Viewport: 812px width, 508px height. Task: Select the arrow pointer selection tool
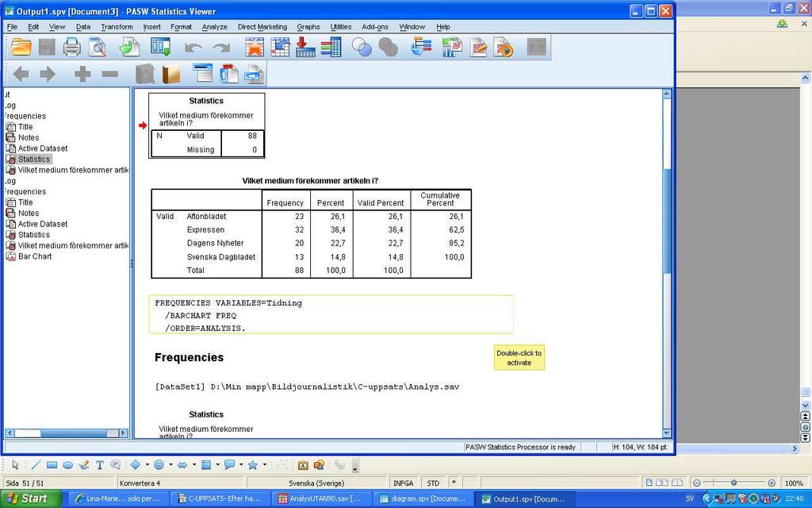[15, 464]
